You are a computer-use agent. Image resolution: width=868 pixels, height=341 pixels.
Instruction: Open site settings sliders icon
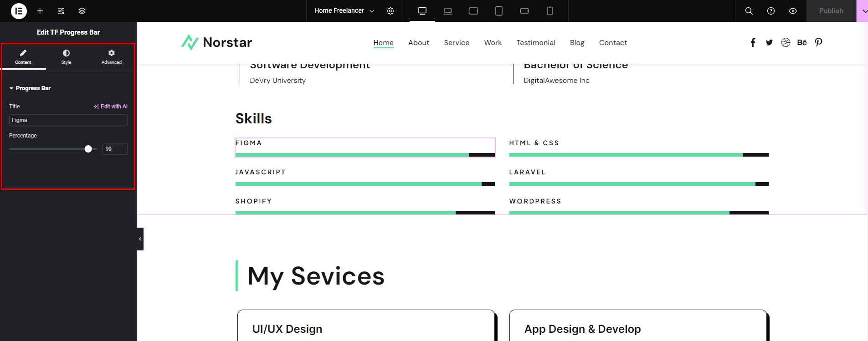click(x=61, y=11)
